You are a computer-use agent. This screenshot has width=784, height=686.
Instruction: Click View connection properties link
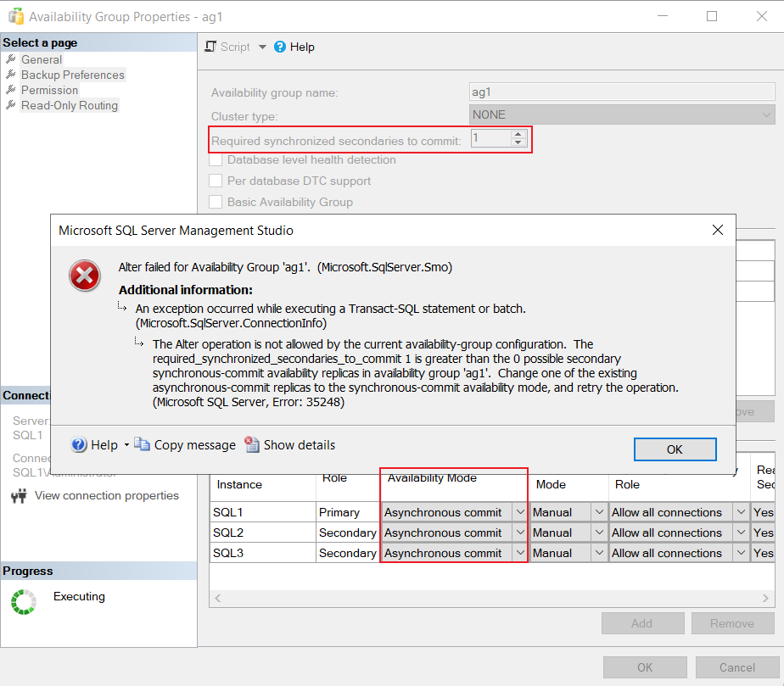[107, 496]
